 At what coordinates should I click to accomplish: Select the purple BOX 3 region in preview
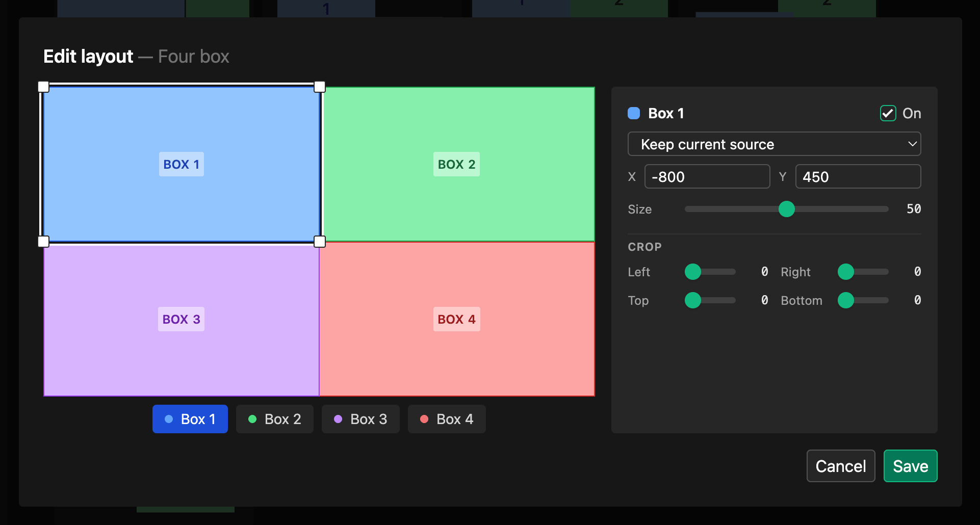coord(182,319)
